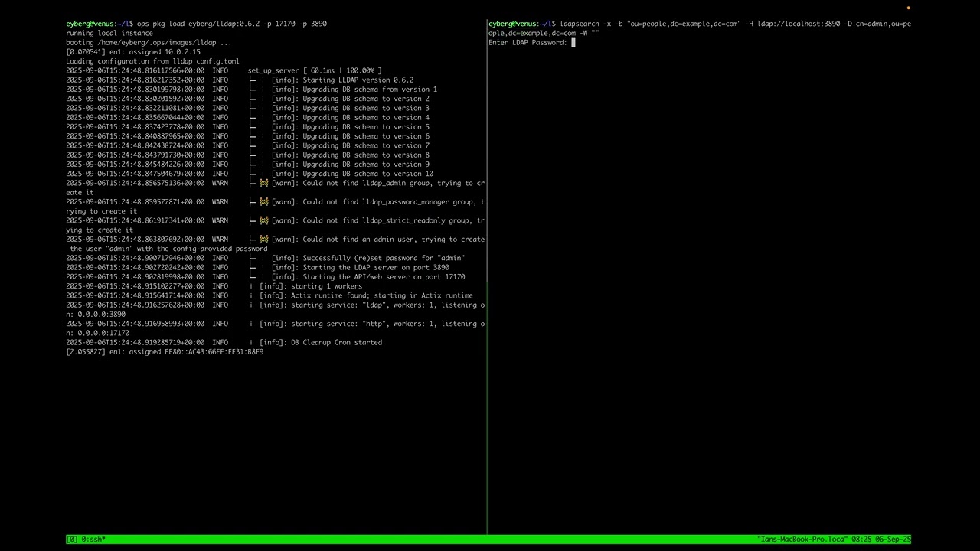Screen dimensions: 980x551
Task: Click 'starting service: "http"' log line
Action: click(x=337, y=324)
